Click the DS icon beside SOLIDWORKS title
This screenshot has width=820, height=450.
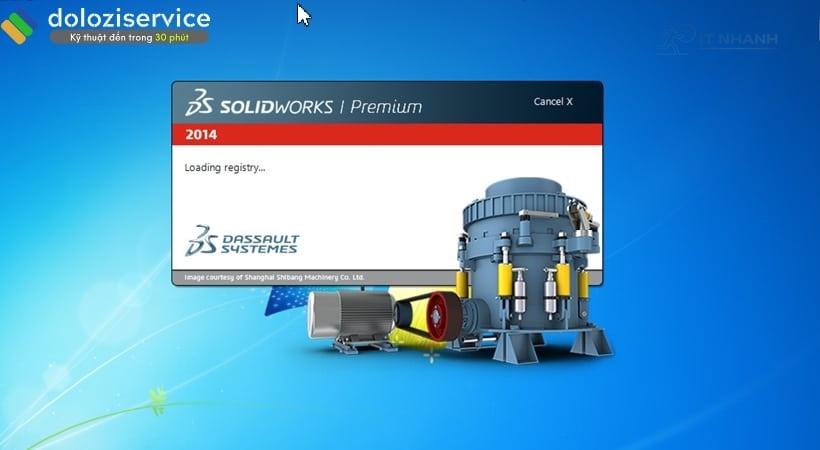click(x=197, y=104)
